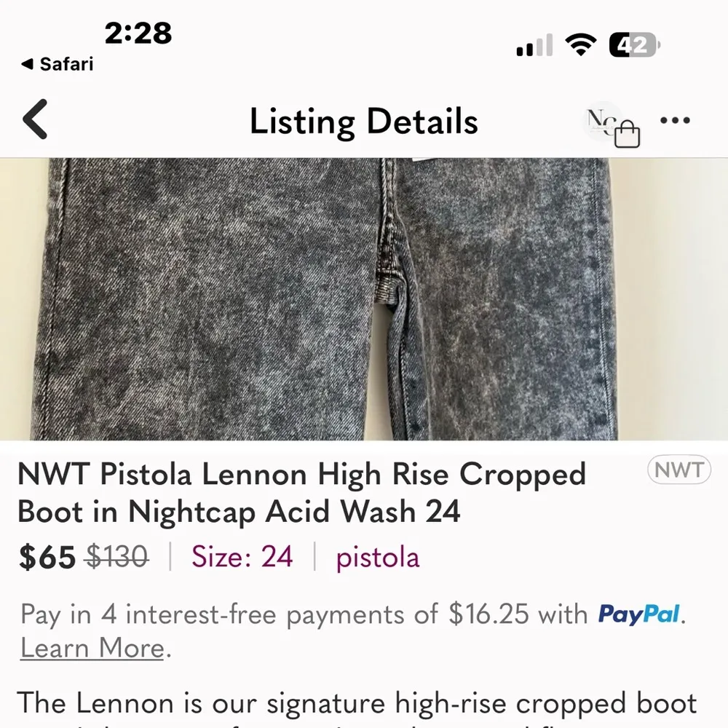
Task: Select the Size: 24 option
Action: 242,557
